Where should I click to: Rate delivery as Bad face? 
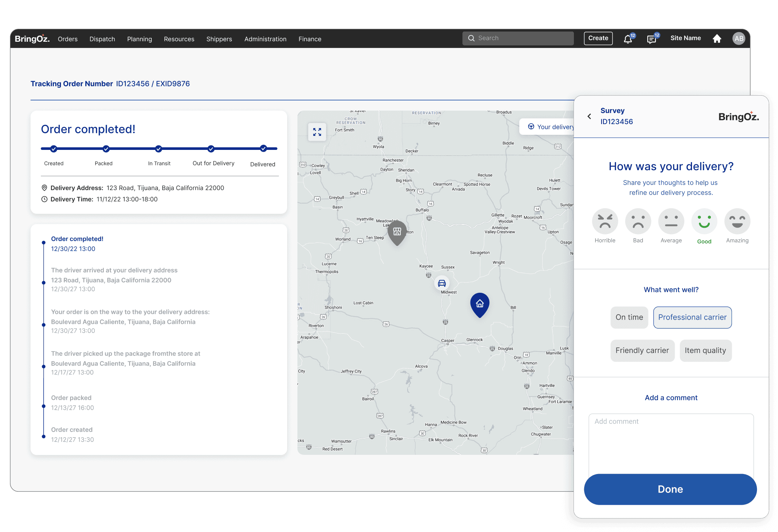[638, 221]
